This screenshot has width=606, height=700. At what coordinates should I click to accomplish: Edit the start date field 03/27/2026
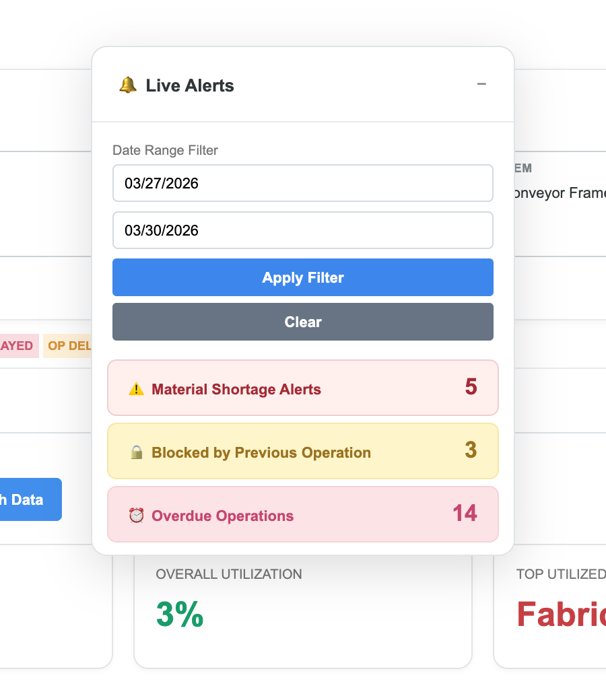303,183
